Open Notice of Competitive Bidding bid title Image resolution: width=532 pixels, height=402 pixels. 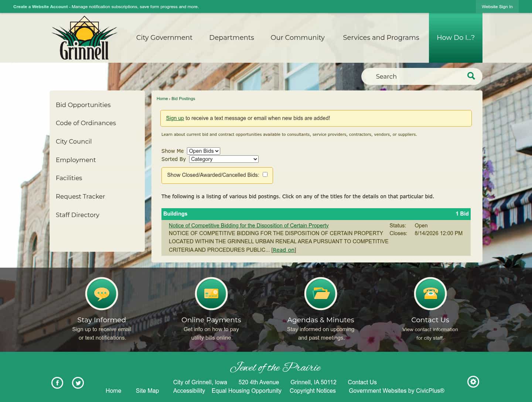249,226
